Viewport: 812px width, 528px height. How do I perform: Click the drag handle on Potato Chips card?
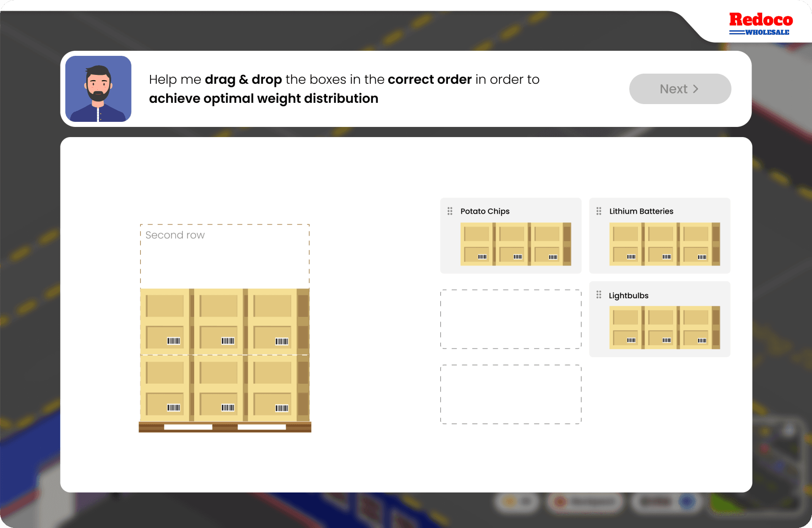point(450,211)
